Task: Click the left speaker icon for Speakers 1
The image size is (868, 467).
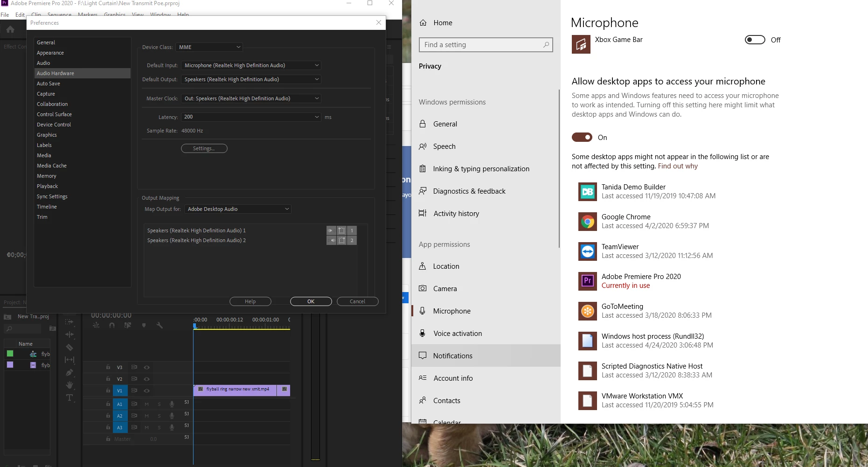Action: pyautogui.click(x=331, y=230)
